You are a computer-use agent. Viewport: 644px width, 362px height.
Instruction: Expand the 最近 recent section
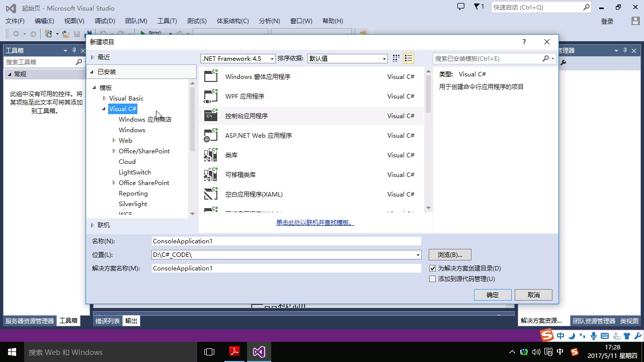coord(92,57)
